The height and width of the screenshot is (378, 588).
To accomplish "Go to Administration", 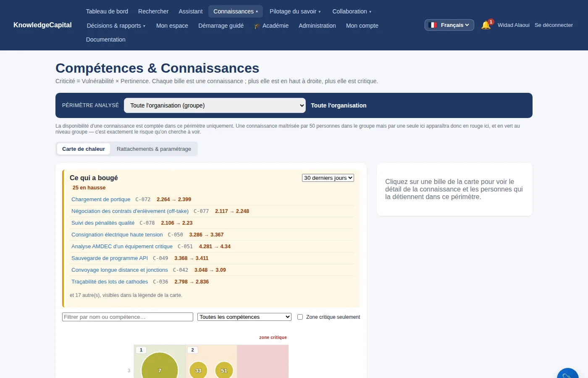I will [317, 26].
